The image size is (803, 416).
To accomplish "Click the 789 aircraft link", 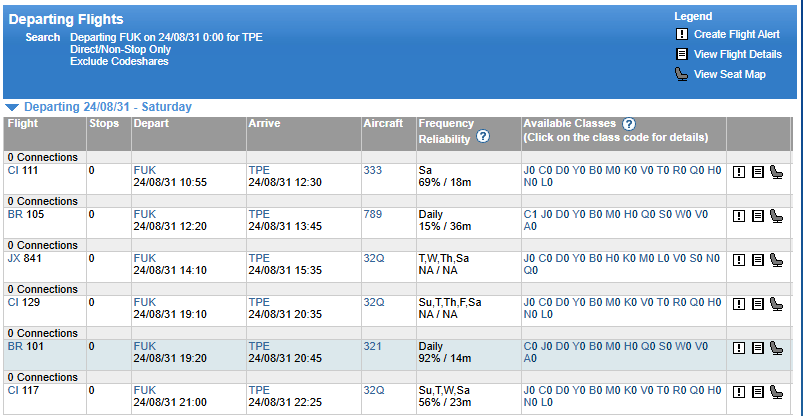I will click(x=373, y=215).
